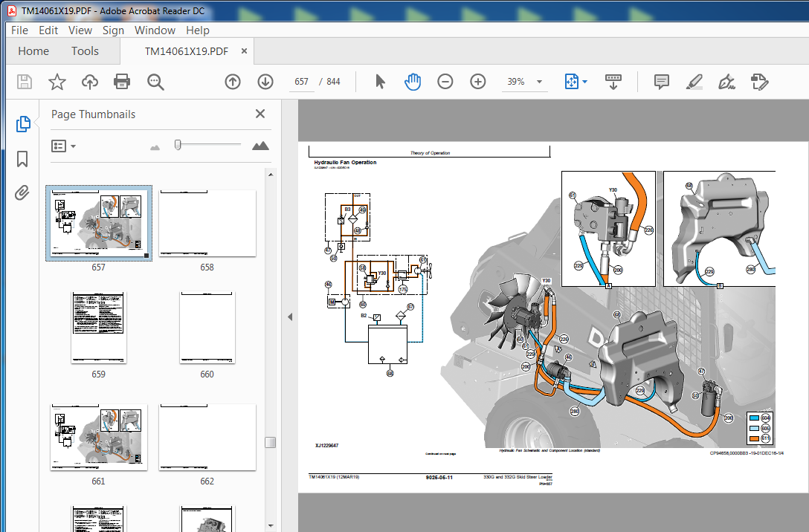This screenshot has width=809, height=532.
Task: Close the TM14061X19.PDF tab
Action: pos(244,51)
